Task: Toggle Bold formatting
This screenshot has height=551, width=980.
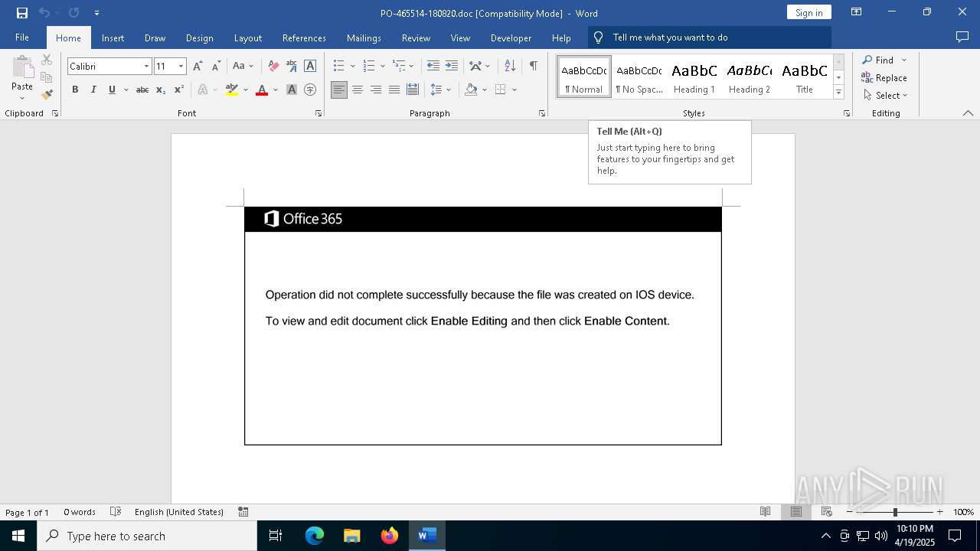Action: [x=75, y=90]
